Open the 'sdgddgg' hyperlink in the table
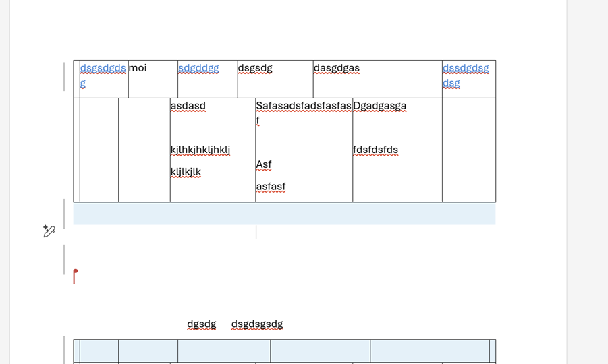The width and height of the screenshot is (608, 364). click(198, 68)
